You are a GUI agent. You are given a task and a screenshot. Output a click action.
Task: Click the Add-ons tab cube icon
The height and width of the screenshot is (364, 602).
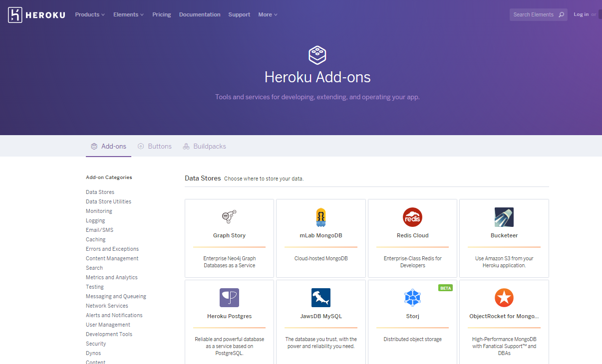[94, 147]
